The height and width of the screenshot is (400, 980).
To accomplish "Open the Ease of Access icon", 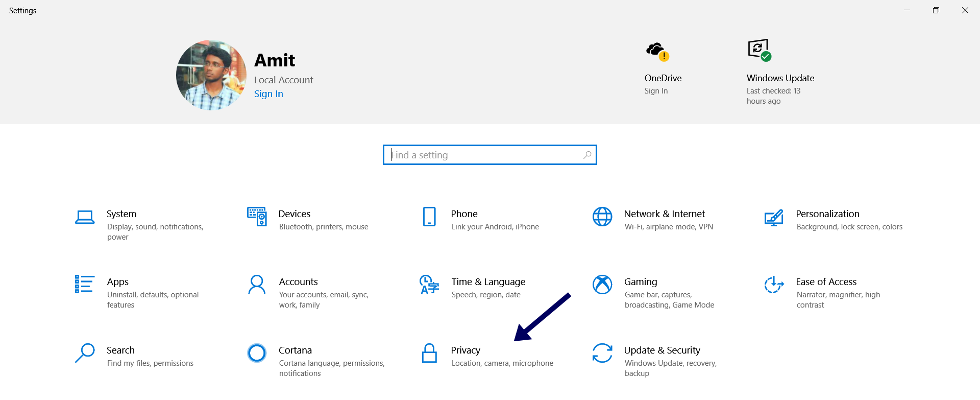I will pos(774,285).
